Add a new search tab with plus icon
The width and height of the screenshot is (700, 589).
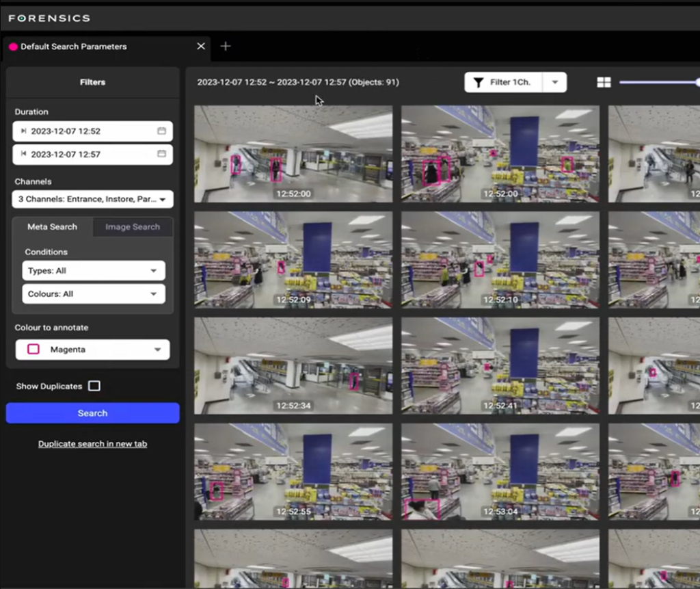(226, 47)
